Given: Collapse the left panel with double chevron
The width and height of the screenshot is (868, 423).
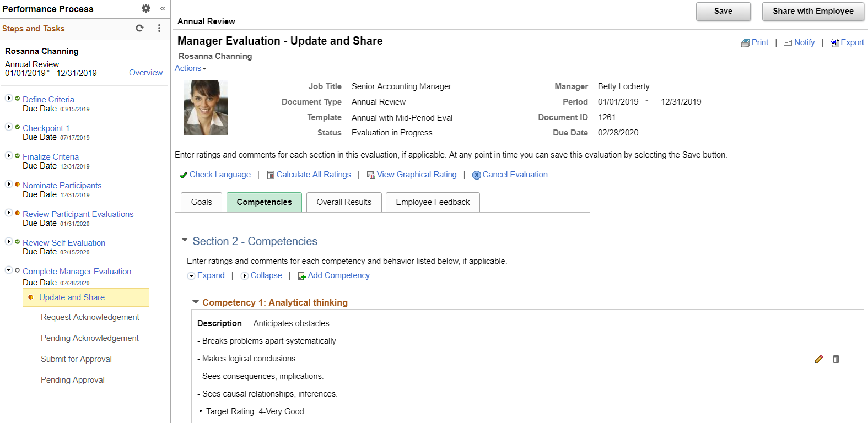Looking at the screenshot, I should (x=163, y=8).
